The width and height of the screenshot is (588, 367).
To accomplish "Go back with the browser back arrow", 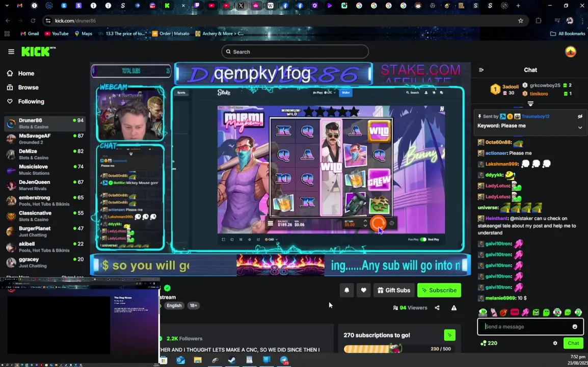I will click(x=8, y=20).
